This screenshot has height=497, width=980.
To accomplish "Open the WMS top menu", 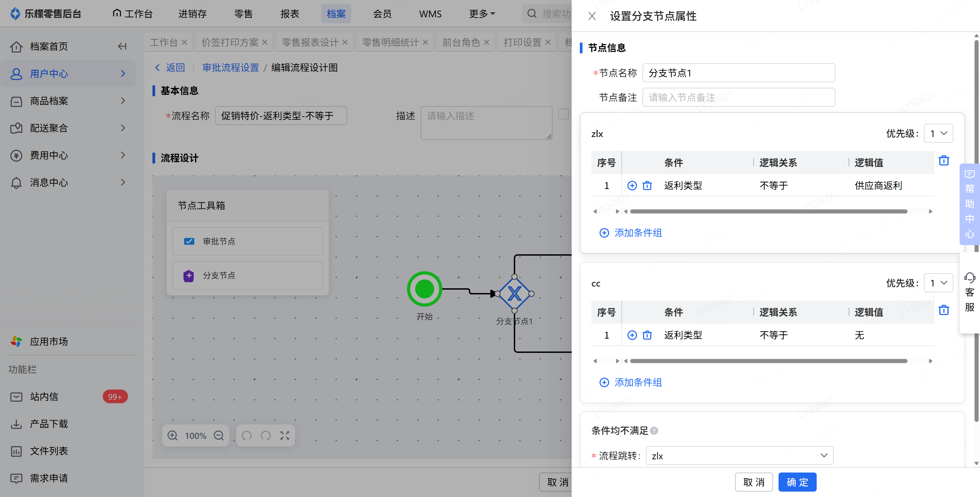I will (430, 14).
